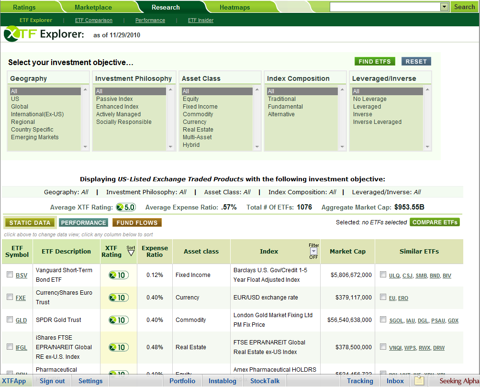Click the XTF Rating sort arrow icon

[x=131, y=251]
